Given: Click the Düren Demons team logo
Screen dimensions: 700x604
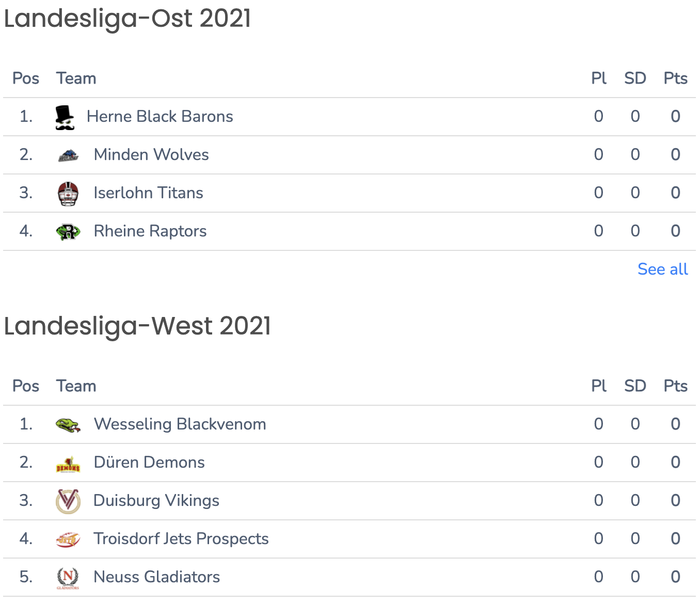Looking at the screenshot, I should tap(68, 464).
